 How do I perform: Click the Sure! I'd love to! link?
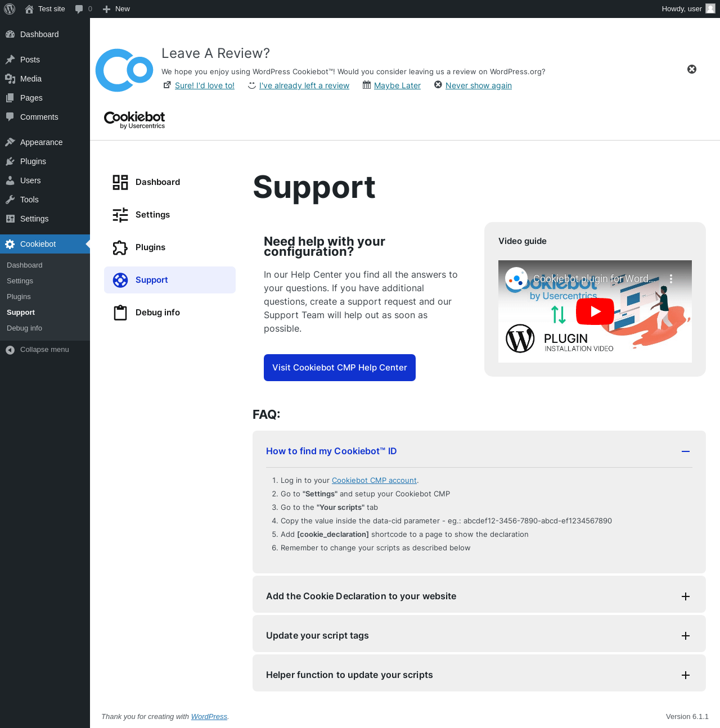205,85
